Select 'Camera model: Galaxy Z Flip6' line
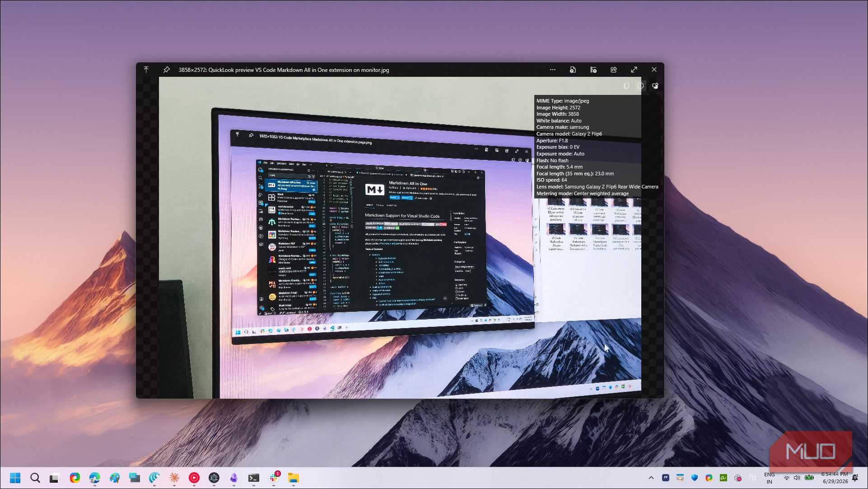 (x=569, y=134)
